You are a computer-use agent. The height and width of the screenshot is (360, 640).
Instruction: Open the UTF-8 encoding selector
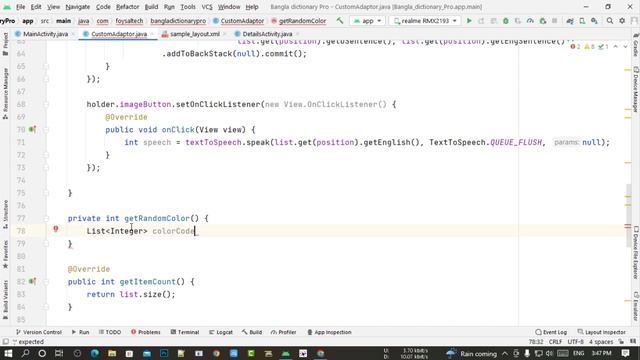click(x=575, y=342)
